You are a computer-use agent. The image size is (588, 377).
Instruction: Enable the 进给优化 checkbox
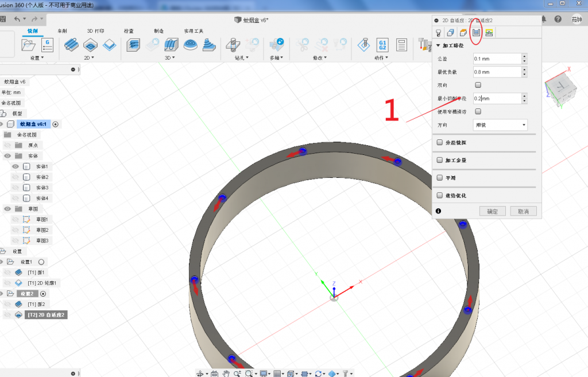click(439, 195)
